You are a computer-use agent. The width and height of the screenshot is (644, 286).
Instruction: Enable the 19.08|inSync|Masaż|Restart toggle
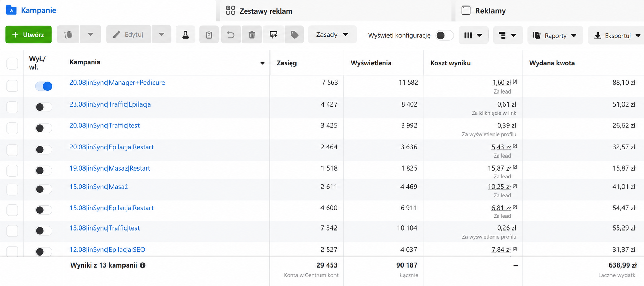(44, 171)
